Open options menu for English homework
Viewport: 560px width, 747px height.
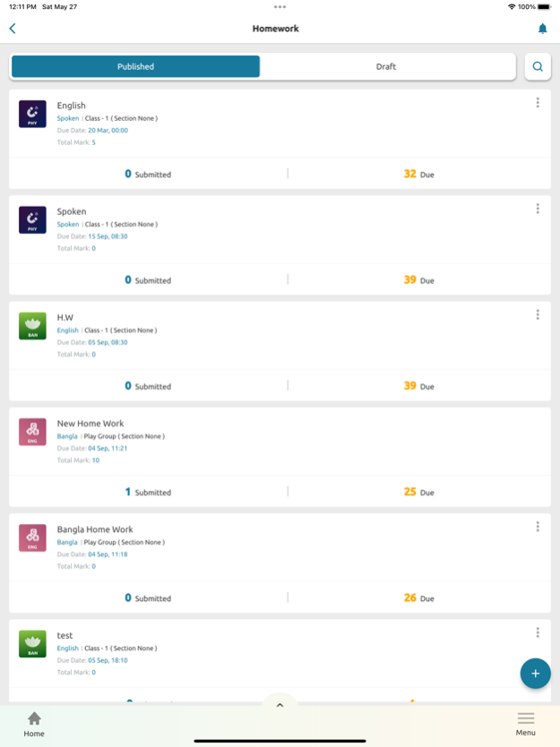tap(538, 102)
